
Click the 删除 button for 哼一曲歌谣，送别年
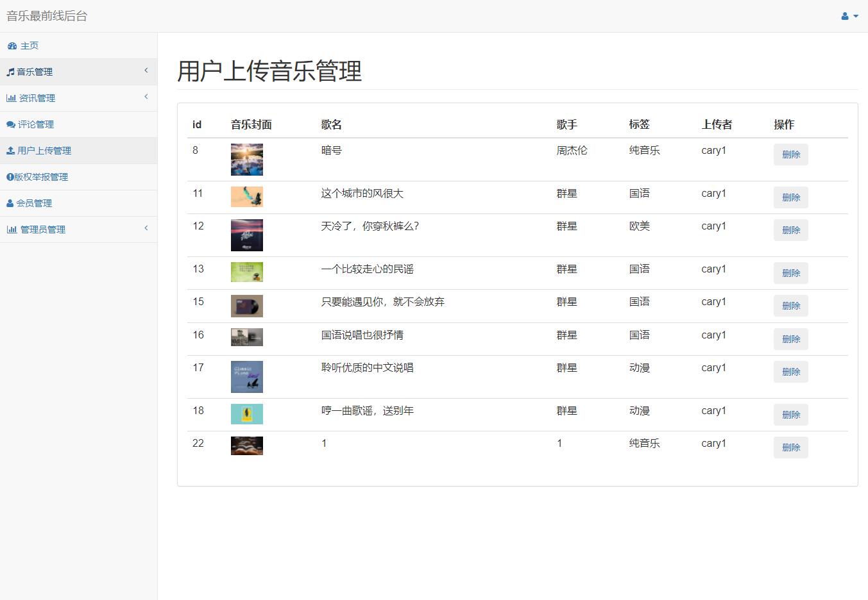pyautogui.click(x=790, y=414)
